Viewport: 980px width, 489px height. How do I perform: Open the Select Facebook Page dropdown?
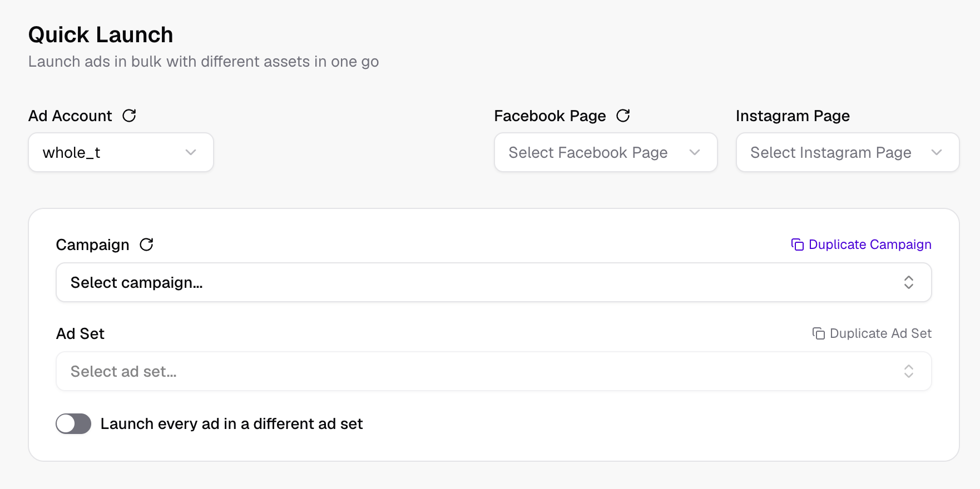pyautogui.click(x=606, y=152)
